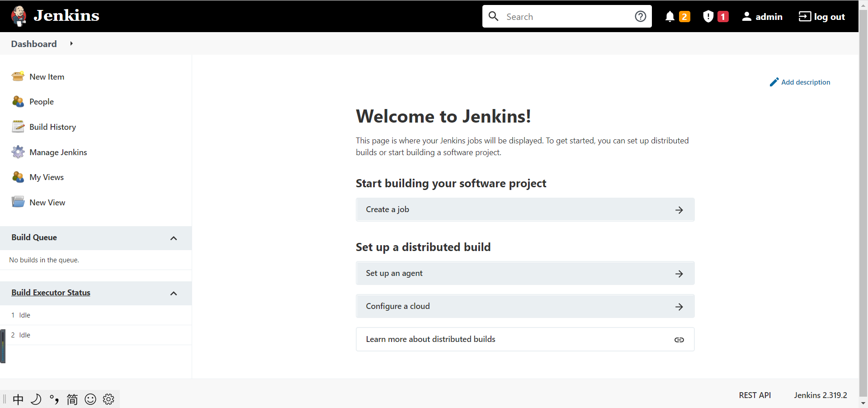This screenshot has height=408, width=868.
Task: Expand the Dashboard breadcrumb arrow menu
Action: tap(71, 43)
